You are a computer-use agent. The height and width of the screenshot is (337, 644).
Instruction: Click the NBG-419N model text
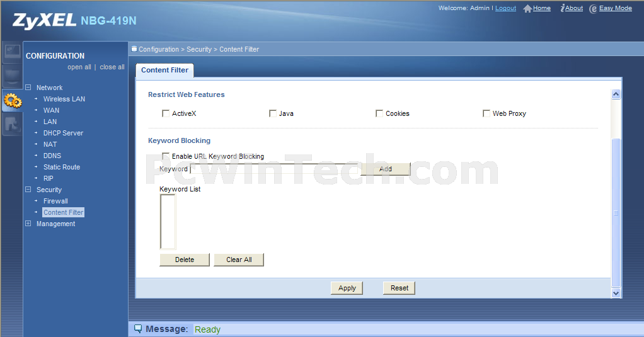(x=108, y=21)
